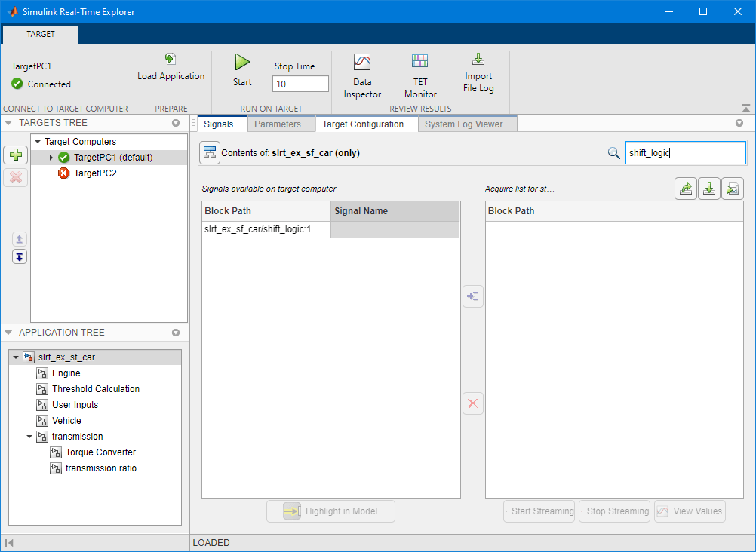
Task: Select the Vehicle subsystem label
Action: (x=66, y=421)
